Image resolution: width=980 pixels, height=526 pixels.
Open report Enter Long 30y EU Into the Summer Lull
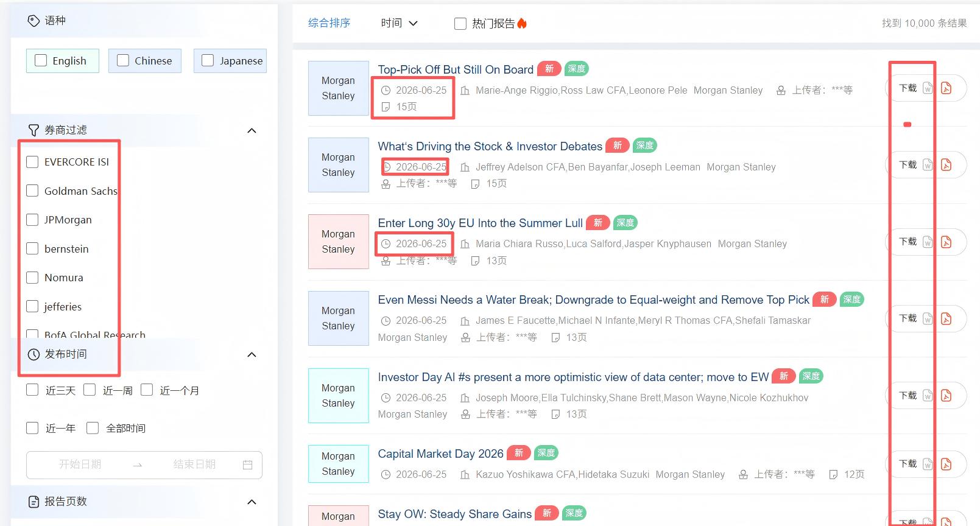click(x=480, y=223)
